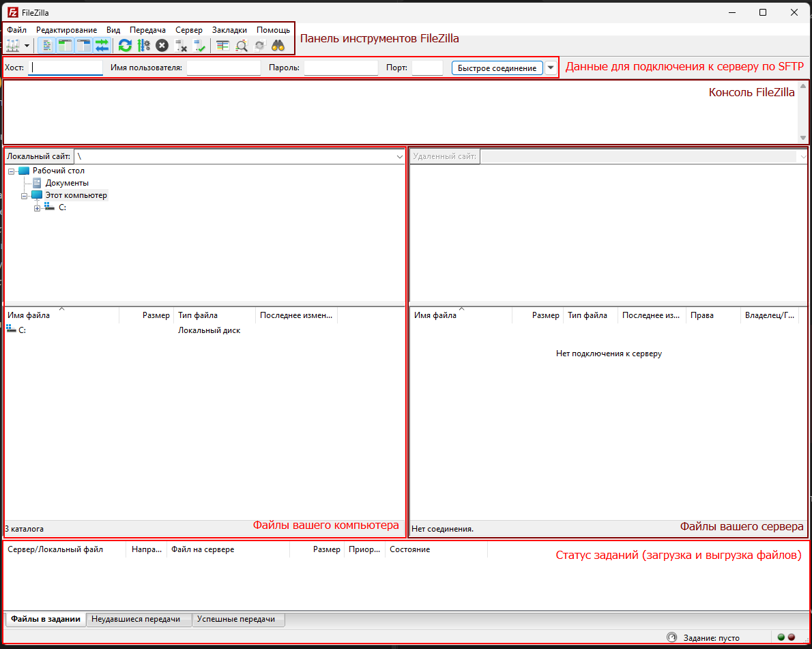812x649 pixels.
Task: Click the binoculars file search icon
Action: 278,46
